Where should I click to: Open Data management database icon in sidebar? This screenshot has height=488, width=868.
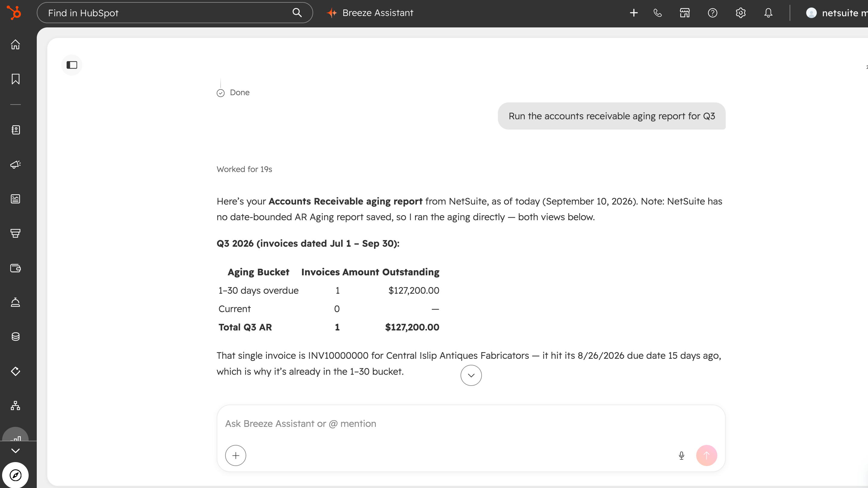tap(15, 336)
